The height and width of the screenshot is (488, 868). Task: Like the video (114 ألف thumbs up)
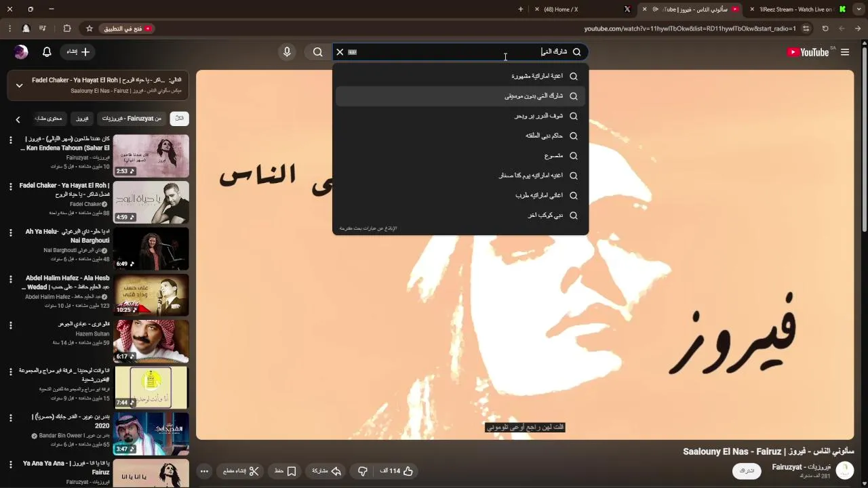tap(397, 471)
